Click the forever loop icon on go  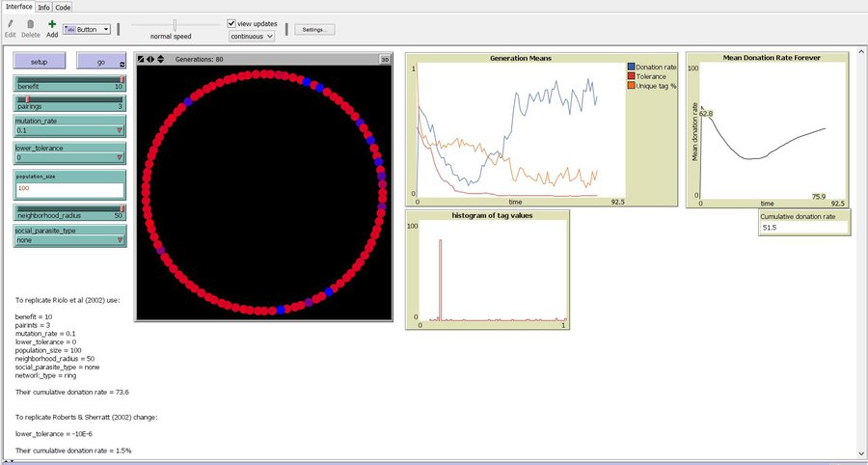pos(122,65)
